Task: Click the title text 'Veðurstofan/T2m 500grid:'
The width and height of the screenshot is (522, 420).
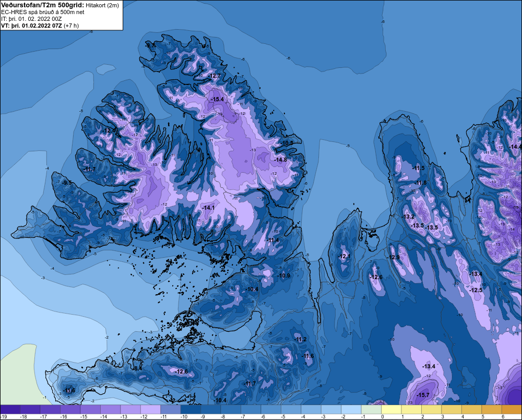Action: click(43, 5)
